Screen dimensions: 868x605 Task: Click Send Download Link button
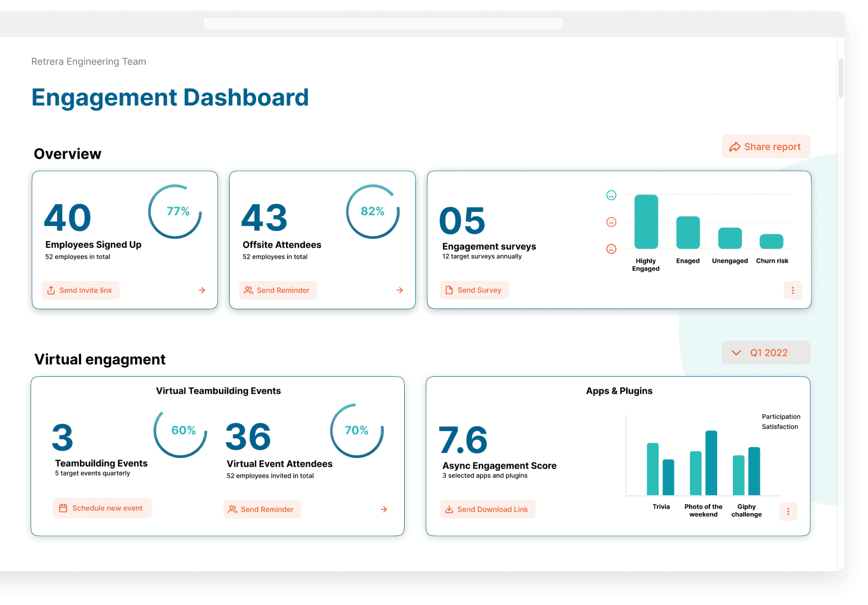click(487, 509)
